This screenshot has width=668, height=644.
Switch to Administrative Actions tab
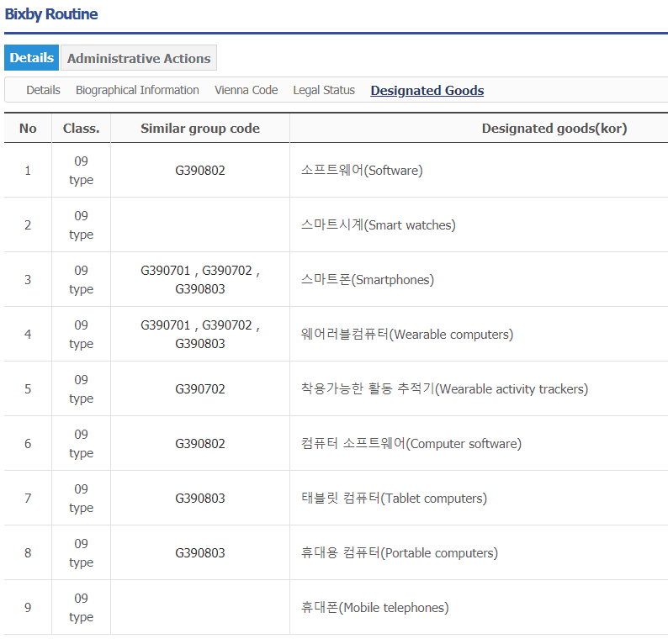click(x=139, y=58)
